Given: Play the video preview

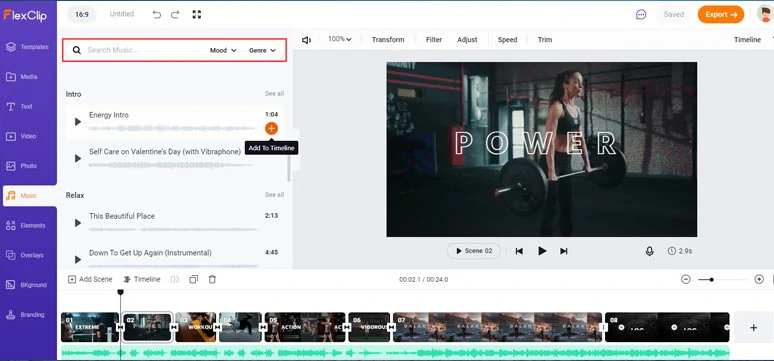Looking at the screenshot, I should coord(542,251).
